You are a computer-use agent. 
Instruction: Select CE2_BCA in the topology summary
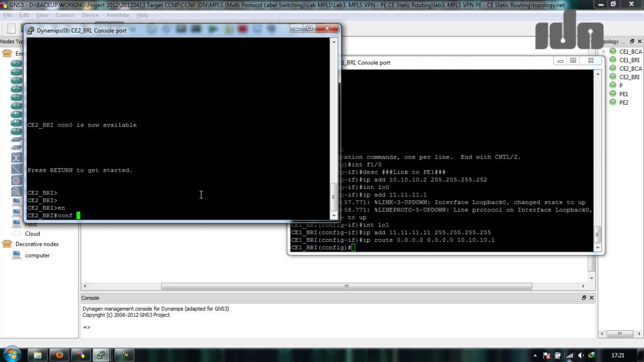630,68
